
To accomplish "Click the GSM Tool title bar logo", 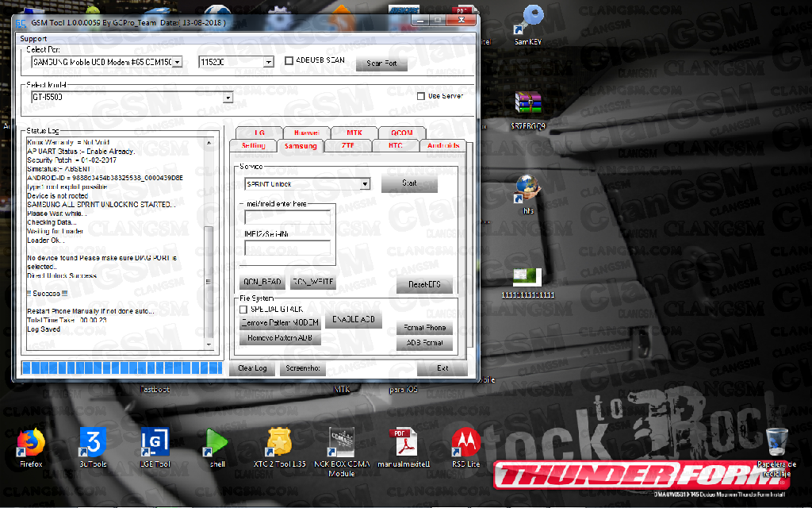I will [21, 23].
